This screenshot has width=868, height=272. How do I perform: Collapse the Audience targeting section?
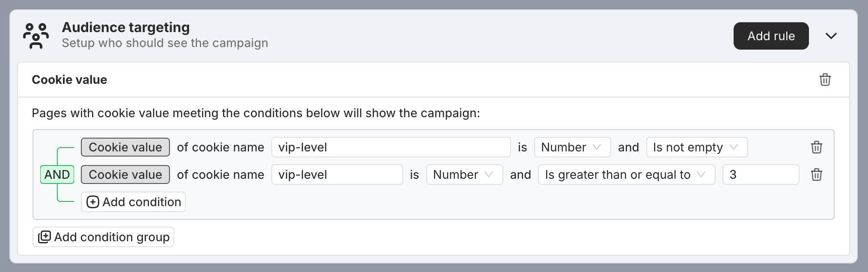pos(831,36)
